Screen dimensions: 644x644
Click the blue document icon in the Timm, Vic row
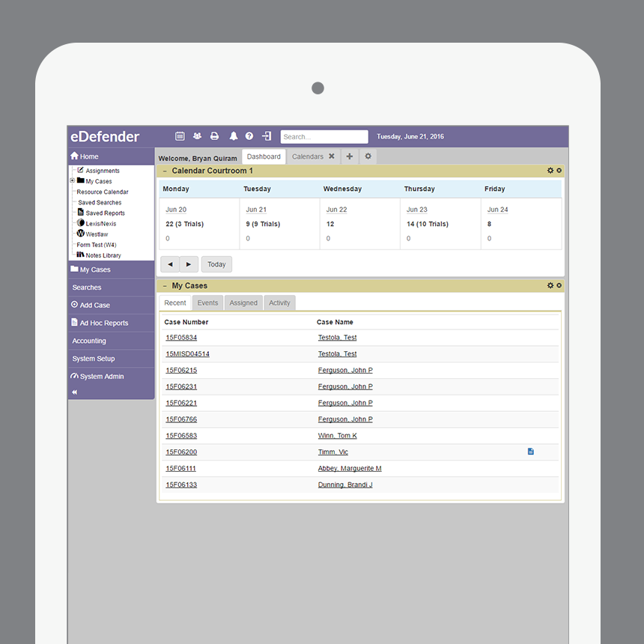click(531, 452)
